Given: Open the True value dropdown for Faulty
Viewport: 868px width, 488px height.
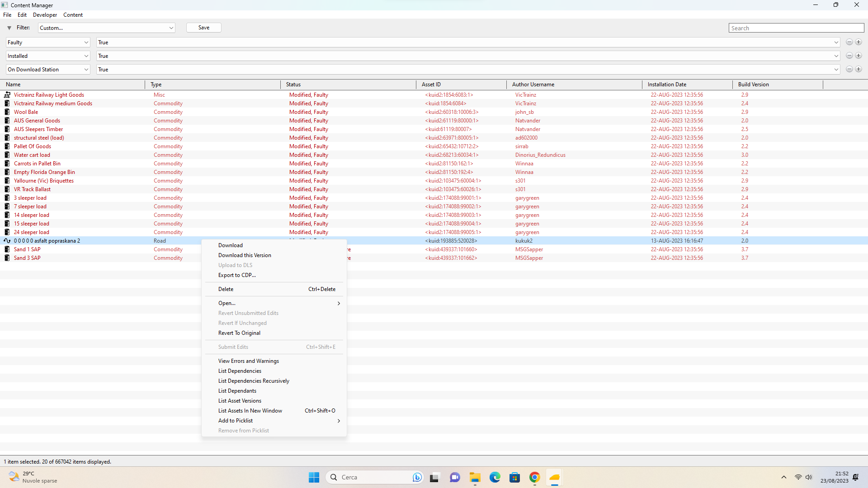Looking at the screenshot, I should (x=468, y=42).
